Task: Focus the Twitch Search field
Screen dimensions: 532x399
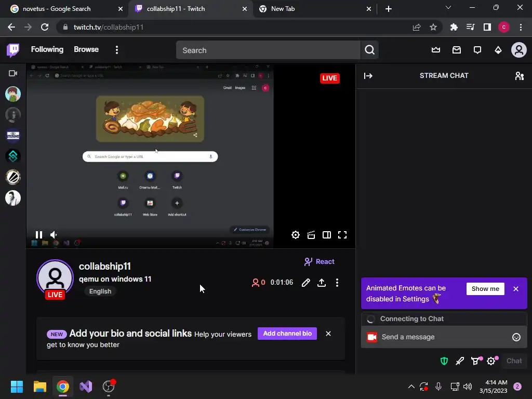Action: point(268,50)
